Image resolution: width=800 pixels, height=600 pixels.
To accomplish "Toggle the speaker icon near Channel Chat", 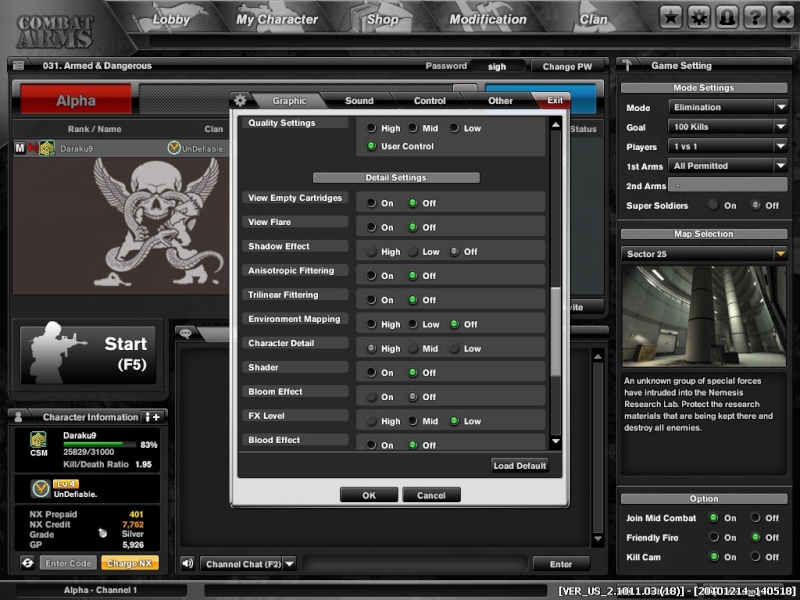I will (x=188, y=563).
